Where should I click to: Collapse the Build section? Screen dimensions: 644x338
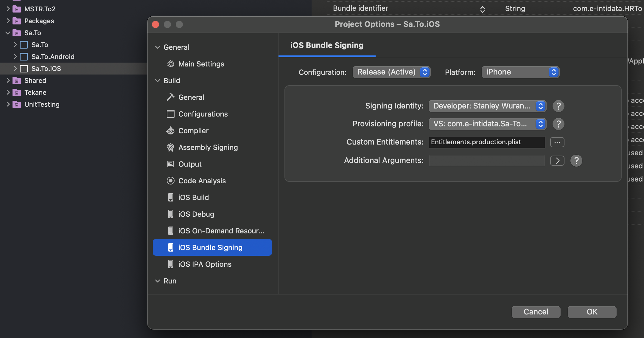pos(158,80)
